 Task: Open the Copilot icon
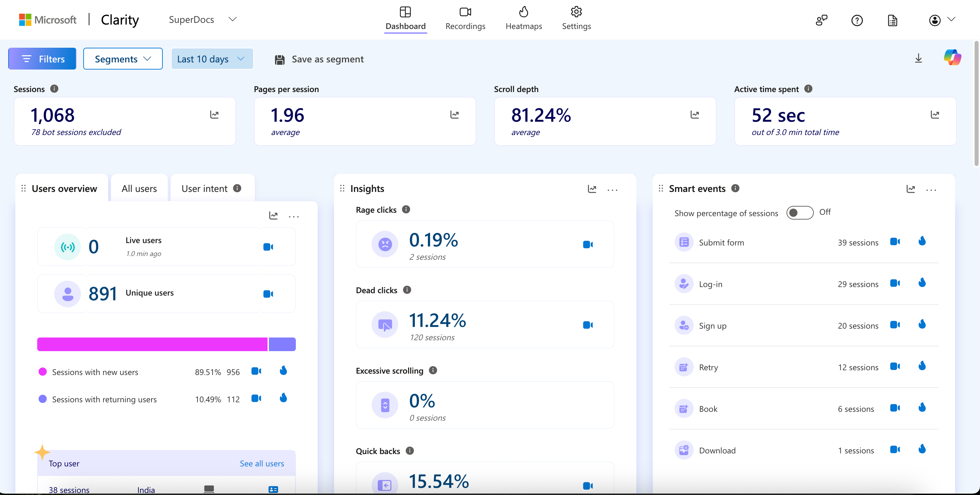tap(952, 58)
